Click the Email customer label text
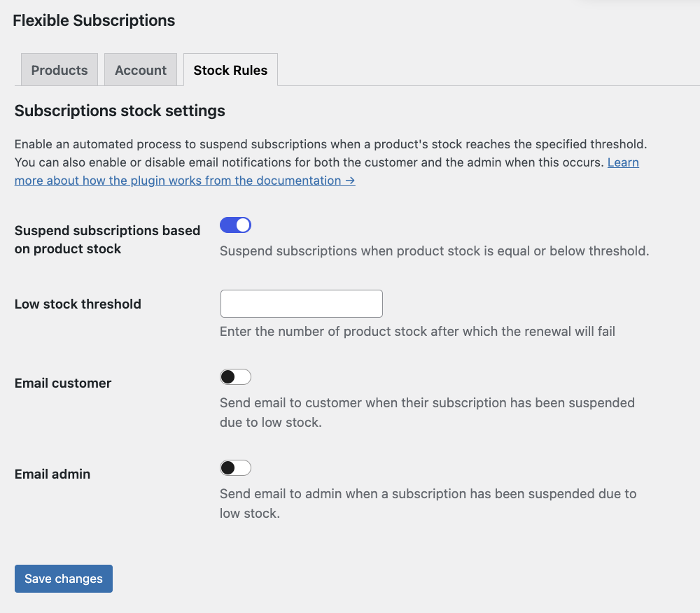 click(x=63, y=383)
